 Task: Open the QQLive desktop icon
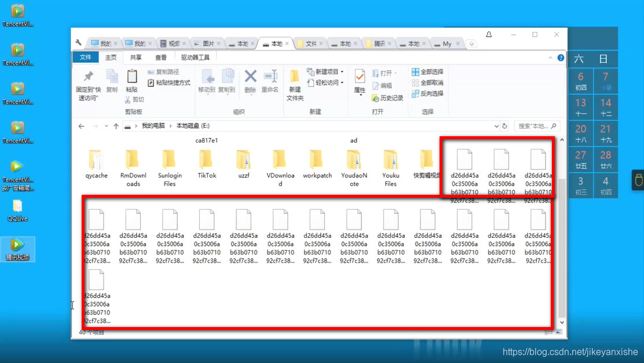coord(17,210)
